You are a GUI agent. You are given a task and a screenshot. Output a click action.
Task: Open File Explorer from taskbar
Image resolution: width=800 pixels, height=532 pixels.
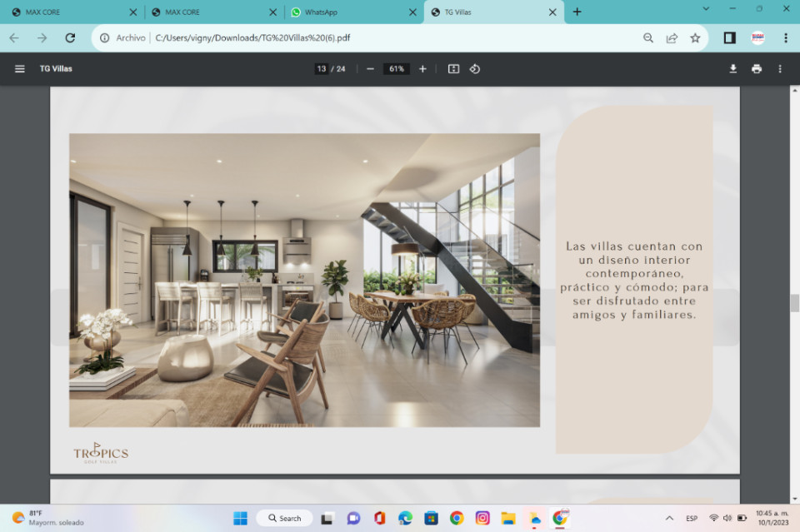pyautogui.click(x=508, y=518)
